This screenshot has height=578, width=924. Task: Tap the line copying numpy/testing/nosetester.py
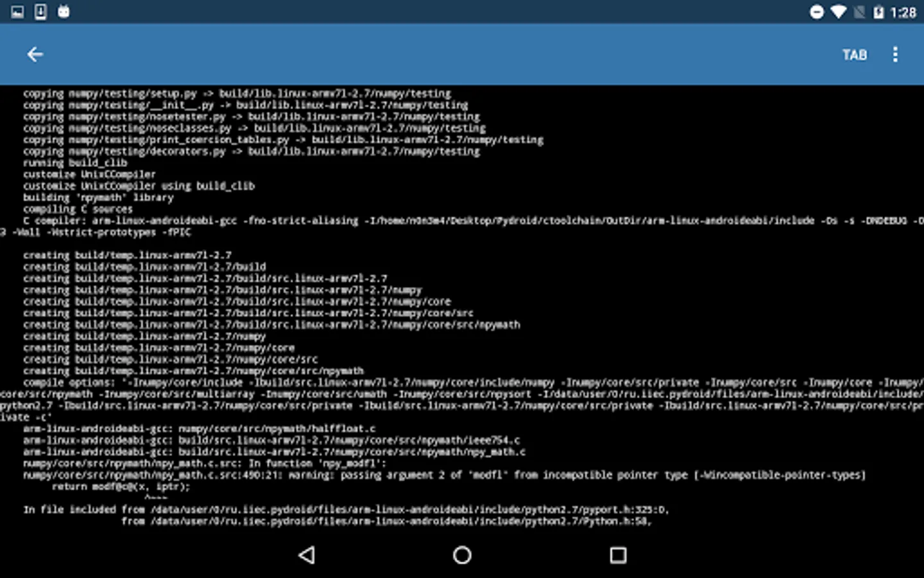[x=251, y=117]
